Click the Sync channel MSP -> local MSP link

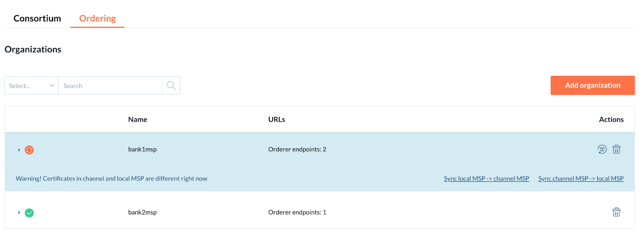[580, 178]
